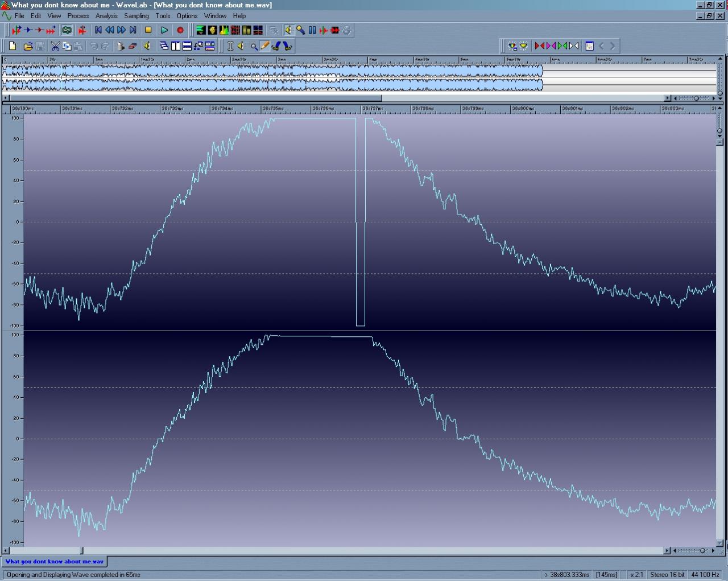The image size is (728, 581).
Task: Start recording with the red record button
Action: (180, 30)
